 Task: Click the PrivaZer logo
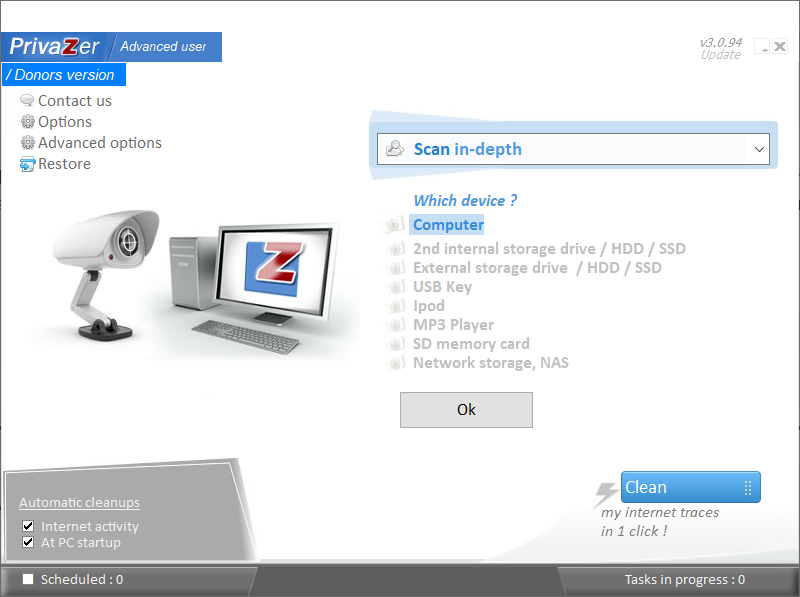coord(54,47)
